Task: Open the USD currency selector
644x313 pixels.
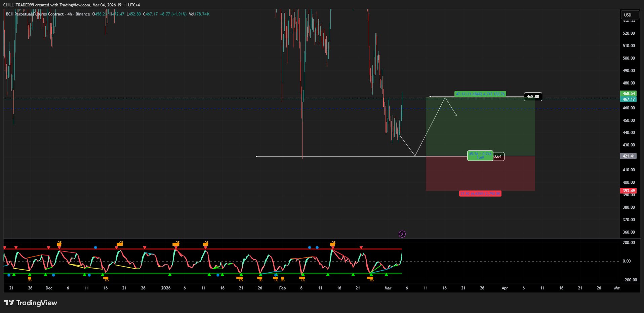Action: (x=629, y=15)
